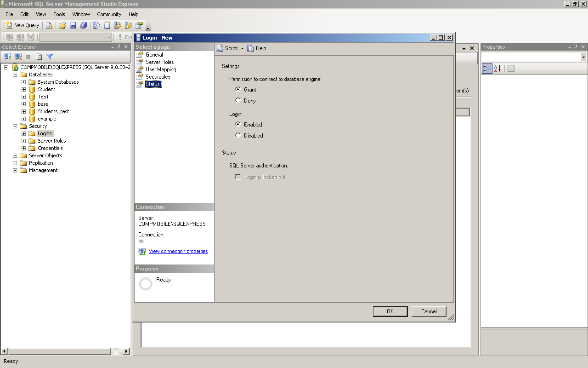The image size is (588, 368).
Task: Click the Template Explorer toolbar icon
Action: coord(128,25)
